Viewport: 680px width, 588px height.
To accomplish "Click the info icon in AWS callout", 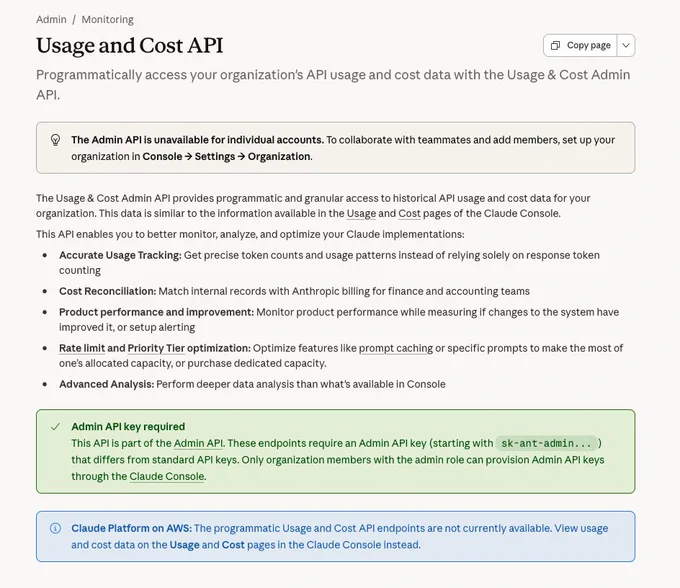I will 55,528.
